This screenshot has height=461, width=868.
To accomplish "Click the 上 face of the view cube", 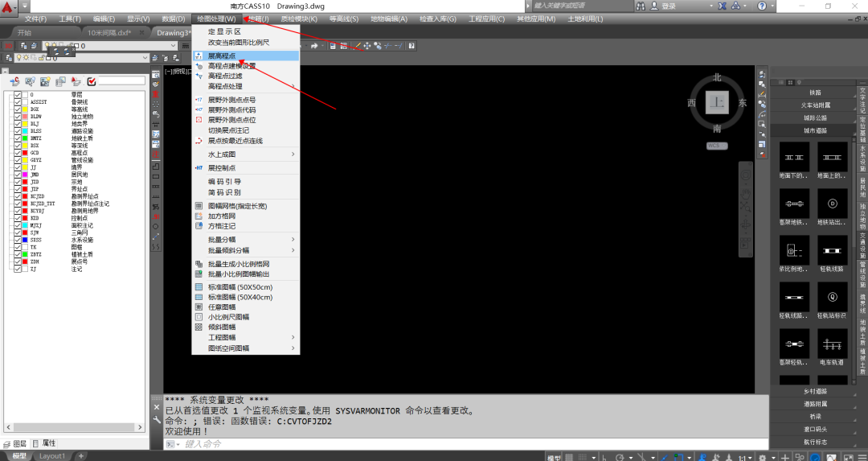I will [717, 102].
